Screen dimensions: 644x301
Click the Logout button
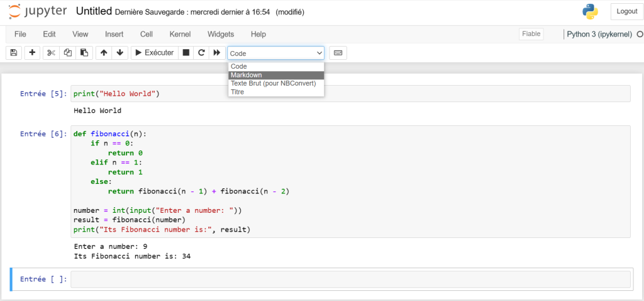pyautogui.click(x=626, y=11)
